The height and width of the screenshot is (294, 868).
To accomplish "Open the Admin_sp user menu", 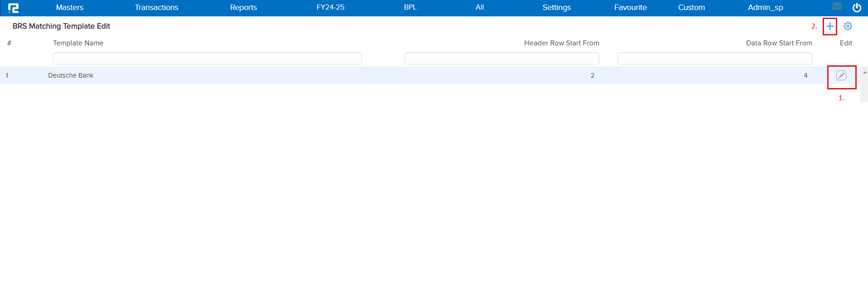I will [x=765, y=8].
